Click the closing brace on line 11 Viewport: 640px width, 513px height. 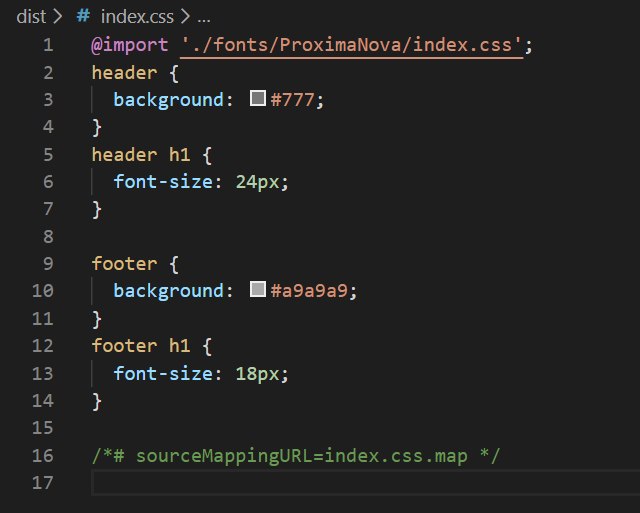(x=97, y=319)
